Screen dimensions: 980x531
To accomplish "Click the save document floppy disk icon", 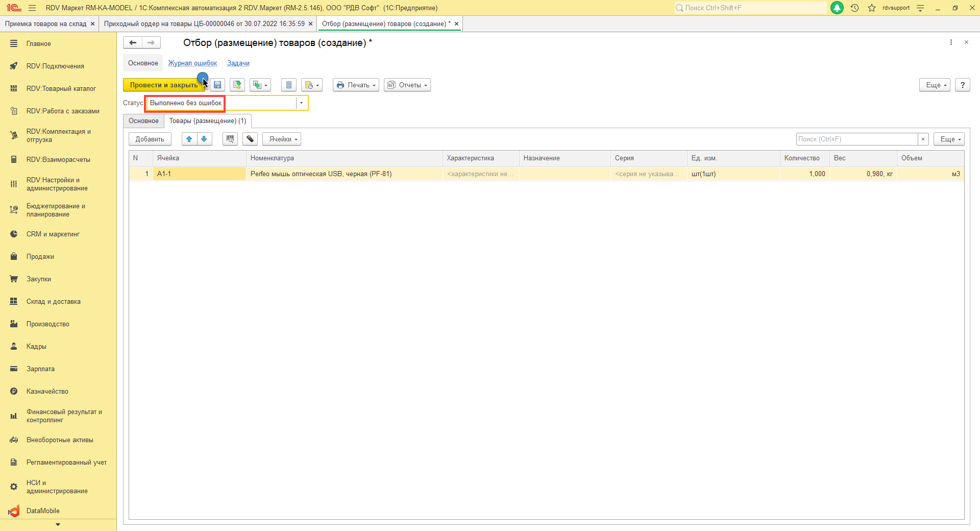I will 217,85.
